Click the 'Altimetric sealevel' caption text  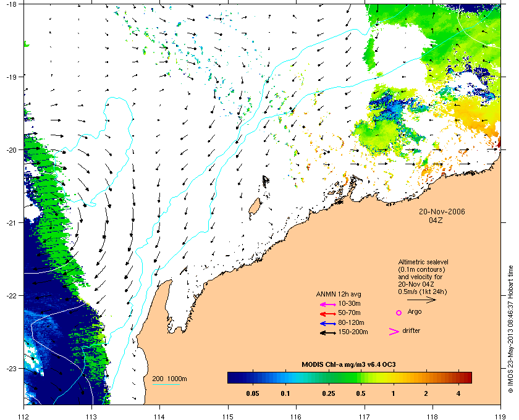(423, 262)
